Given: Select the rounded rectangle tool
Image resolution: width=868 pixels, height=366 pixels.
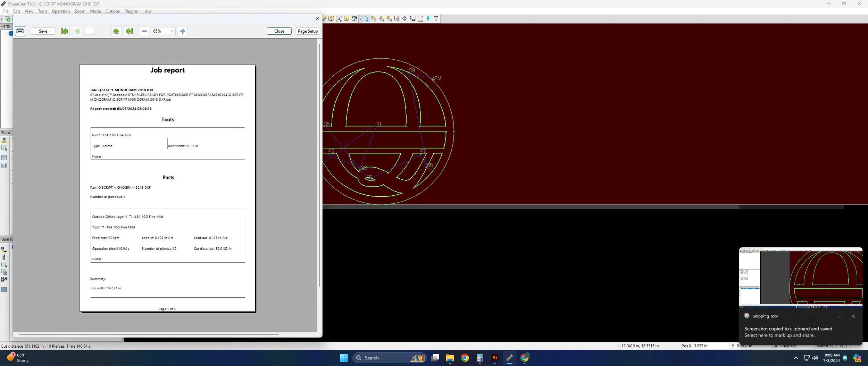Looking at the screenshot, I should point(420,19).
